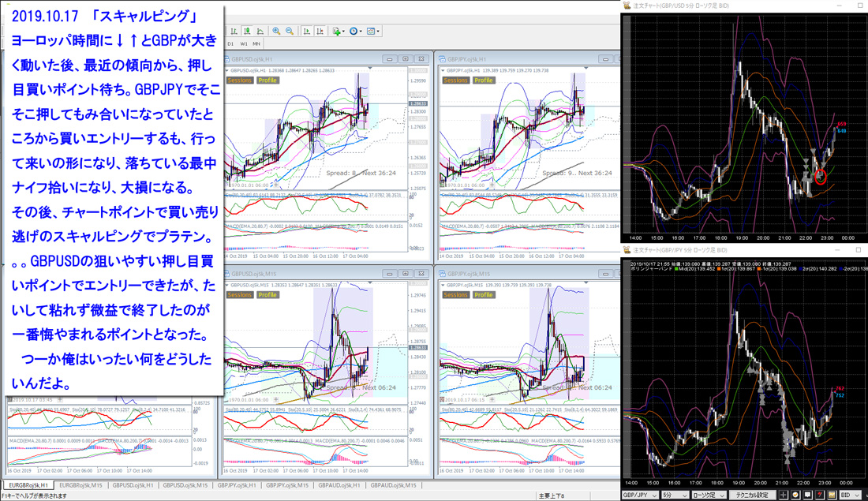
Task: Click Profile label on GBPJPY M15 chart
Action: click(484, 295)
